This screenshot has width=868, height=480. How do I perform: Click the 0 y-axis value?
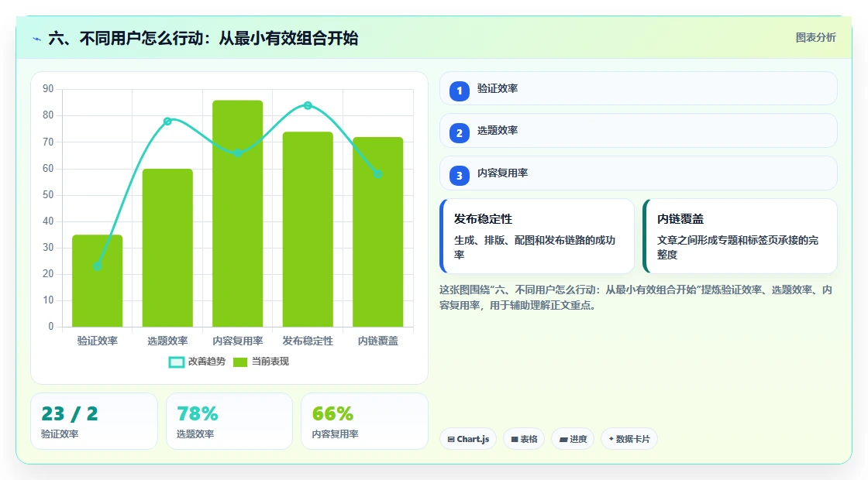point(51,326)
